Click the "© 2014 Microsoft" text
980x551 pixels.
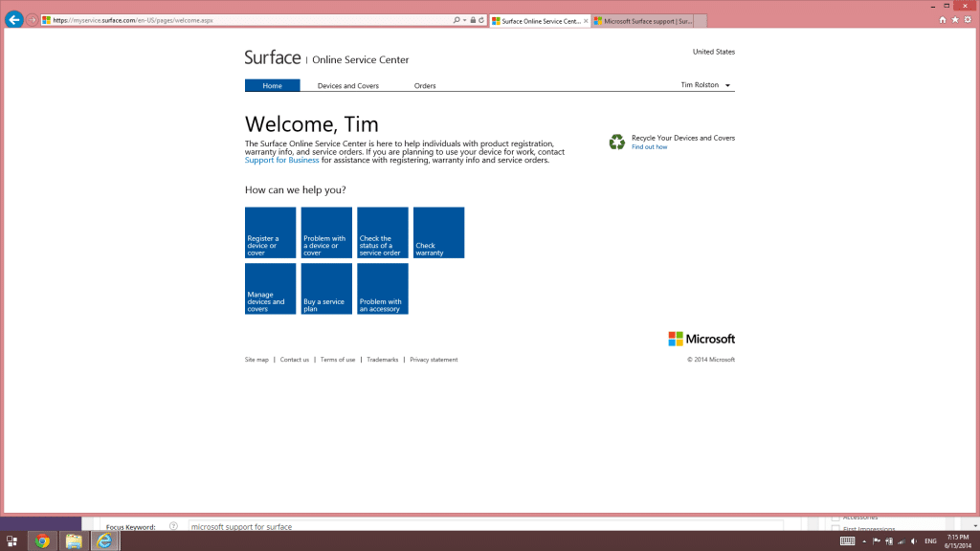click(x=711, y=360)
